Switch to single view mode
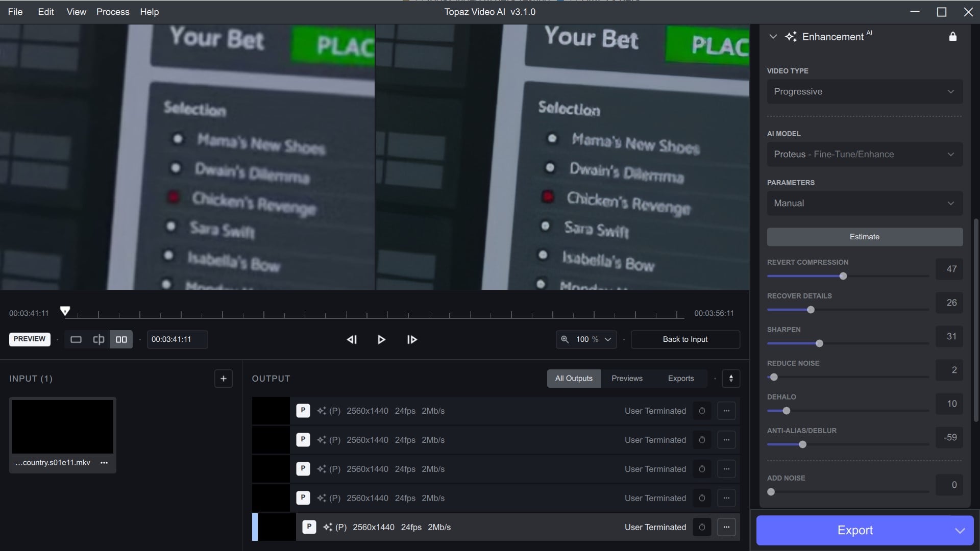The width and height of the screenshot is (980, 551). 76,339
